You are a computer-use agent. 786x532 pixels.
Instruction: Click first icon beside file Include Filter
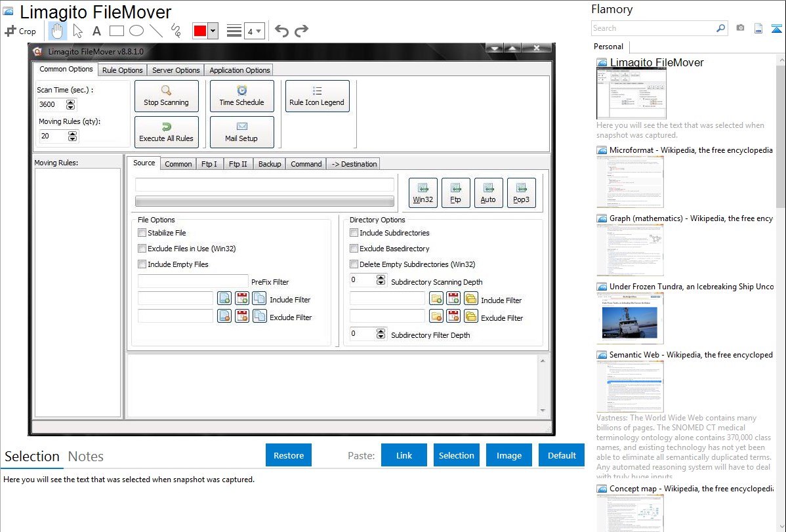[x=224, y=298]
